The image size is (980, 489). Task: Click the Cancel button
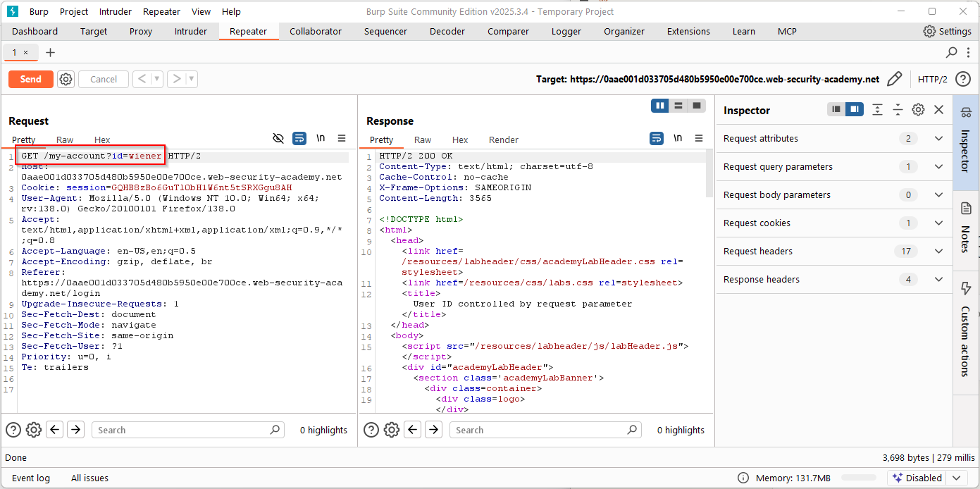(x=103, y=79)
